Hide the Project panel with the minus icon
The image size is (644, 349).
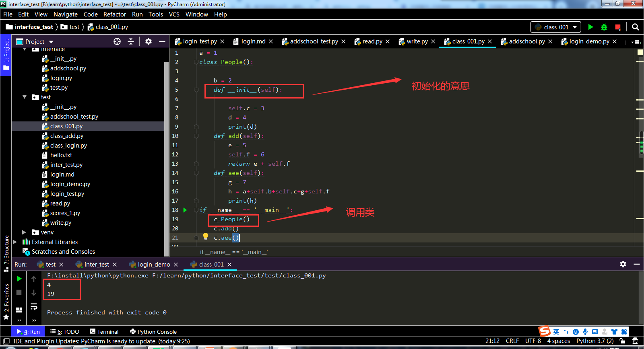(x=162, y=41)
